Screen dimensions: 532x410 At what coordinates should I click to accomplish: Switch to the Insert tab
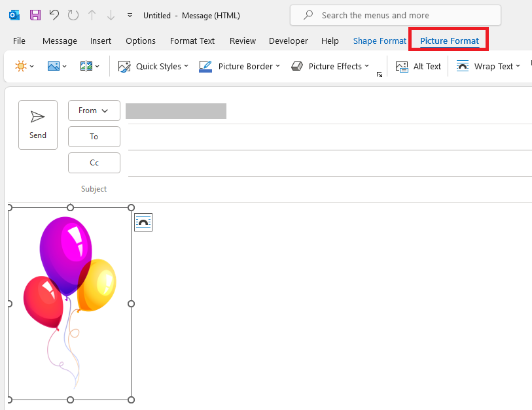[100, 41]
